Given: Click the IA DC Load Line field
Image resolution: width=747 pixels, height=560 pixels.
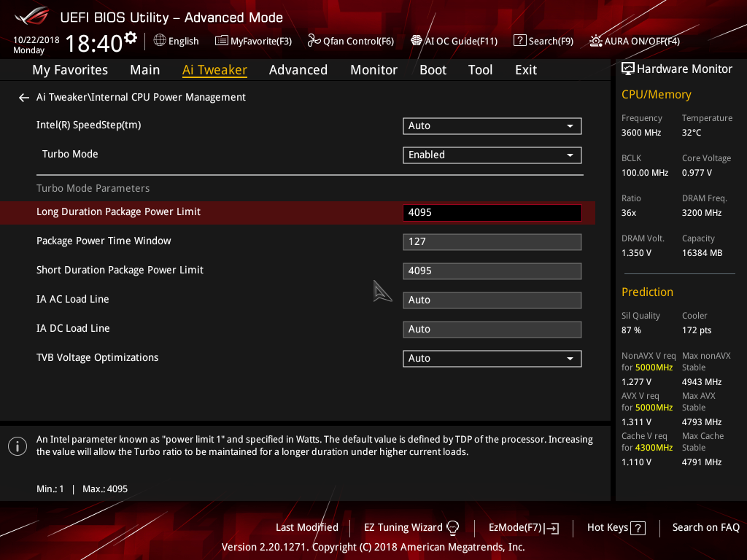Looking at the screenshot, I should coord(492,329).
